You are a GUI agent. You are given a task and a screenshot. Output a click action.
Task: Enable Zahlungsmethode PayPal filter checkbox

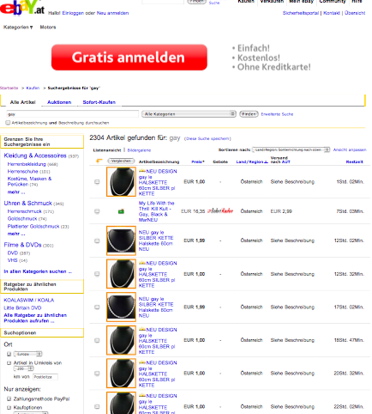9,399
